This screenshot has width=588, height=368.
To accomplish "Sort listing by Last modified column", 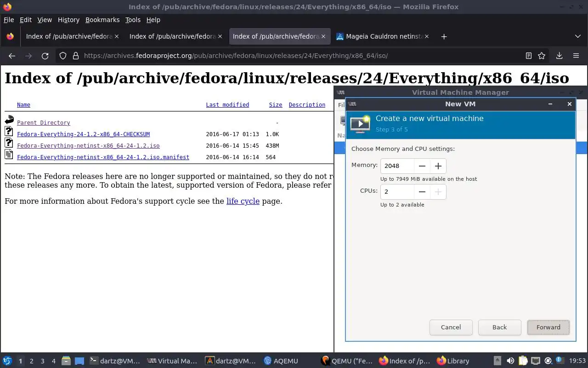I will click(227, 105).
